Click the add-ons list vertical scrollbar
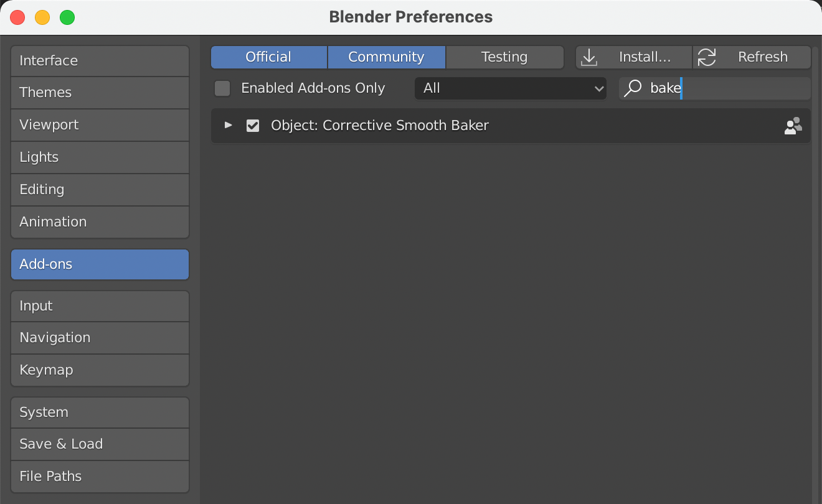Screen dimensions: 822x504 click(x=815, y=274)
